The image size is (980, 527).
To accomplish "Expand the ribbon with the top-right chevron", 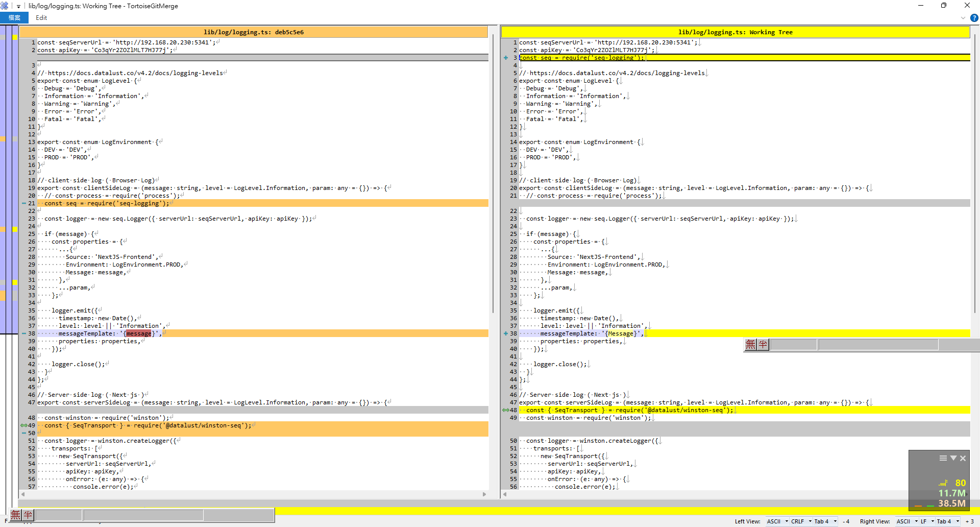I will coord(963,18).
